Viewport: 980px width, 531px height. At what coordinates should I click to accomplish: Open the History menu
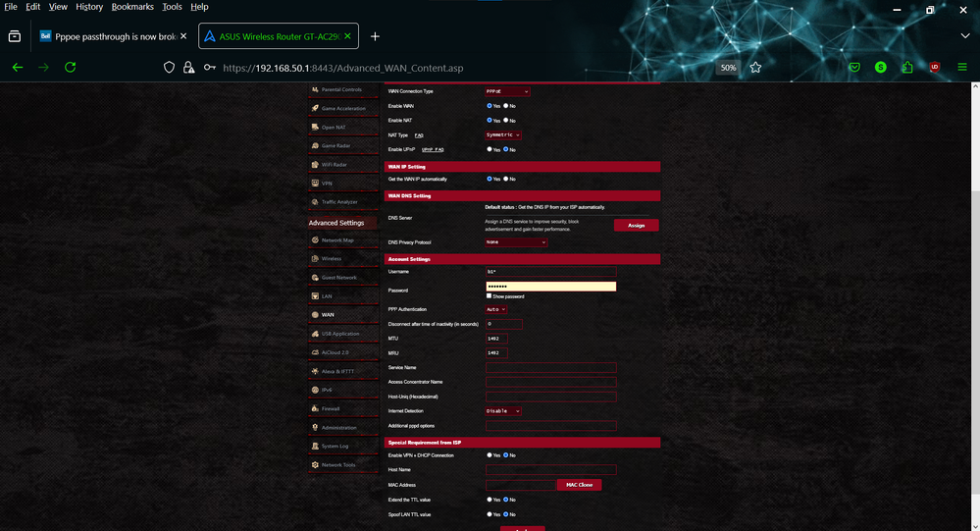tap(89, 7)
